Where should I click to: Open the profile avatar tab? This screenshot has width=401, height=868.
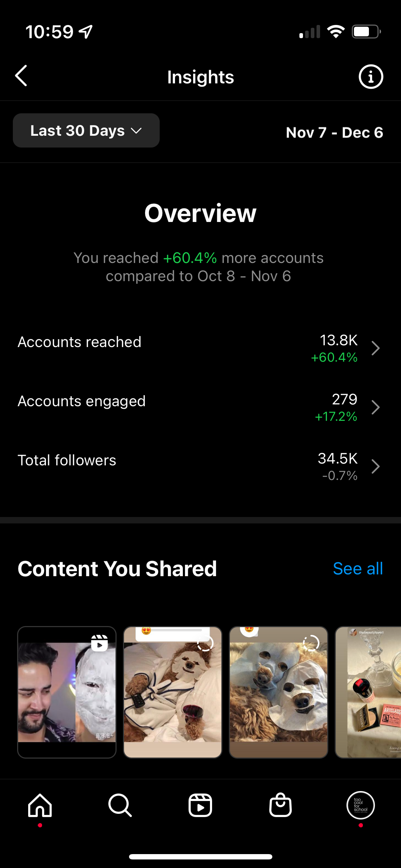[360, 805]
